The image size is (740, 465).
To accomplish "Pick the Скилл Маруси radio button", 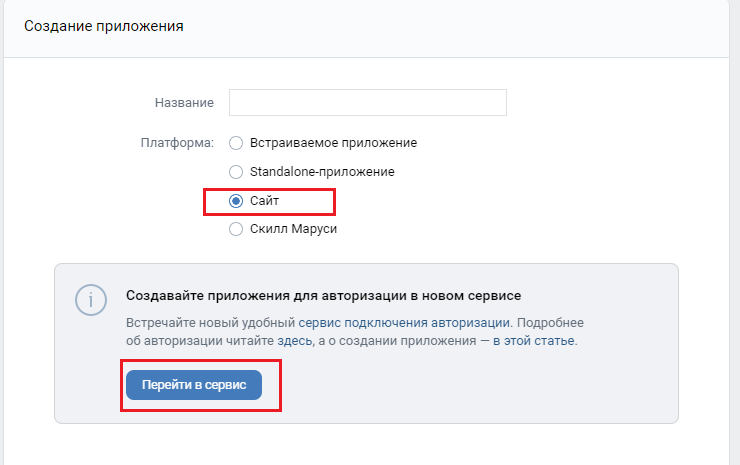I will tap(236, 229).
